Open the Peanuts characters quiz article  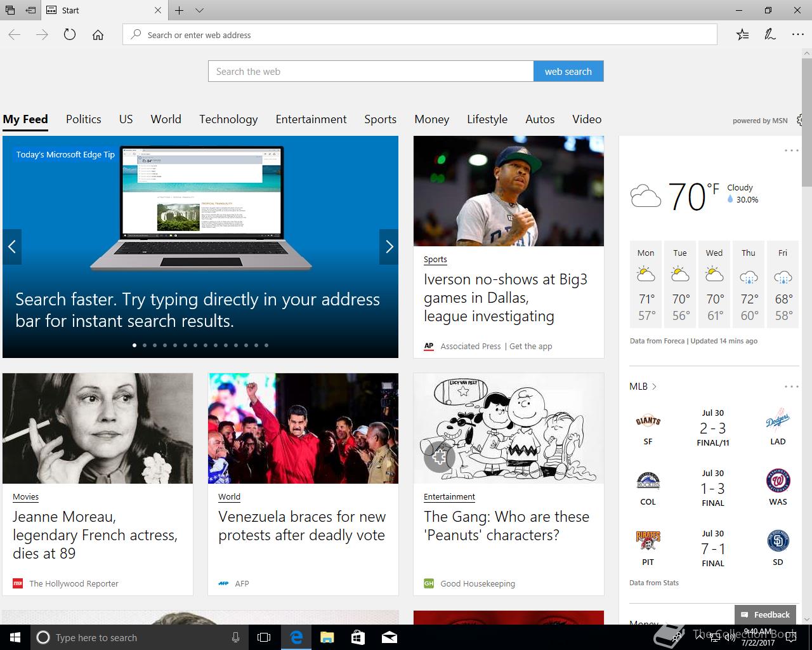(x=506, y=526)
